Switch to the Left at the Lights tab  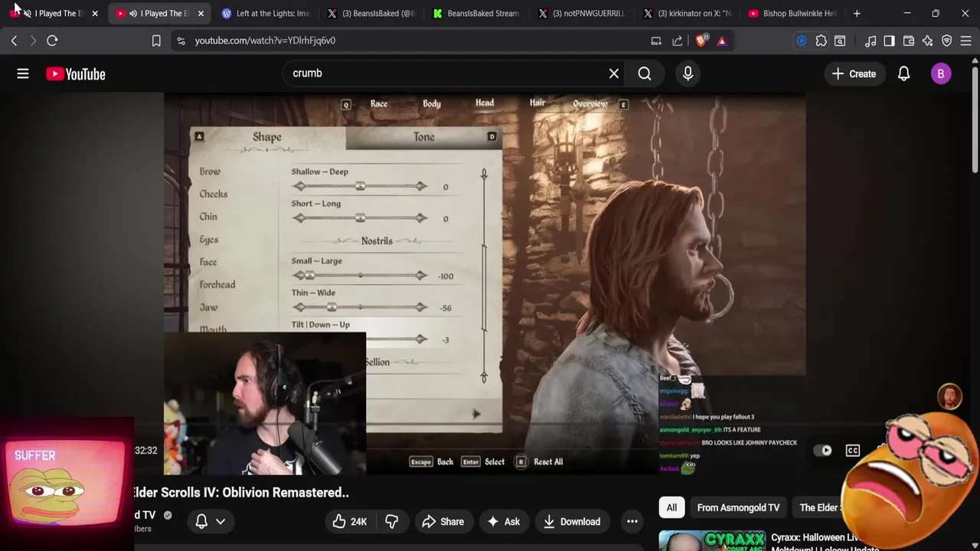[265, 14]
